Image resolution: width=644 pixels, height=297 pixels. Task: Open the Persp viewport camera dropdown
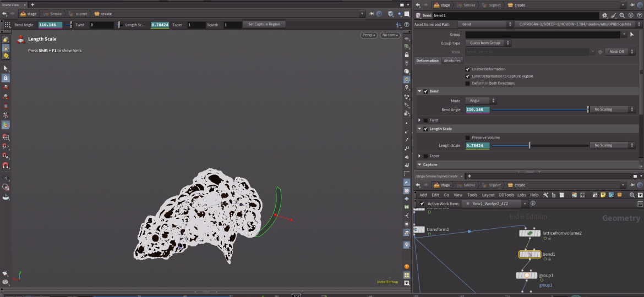369,35
